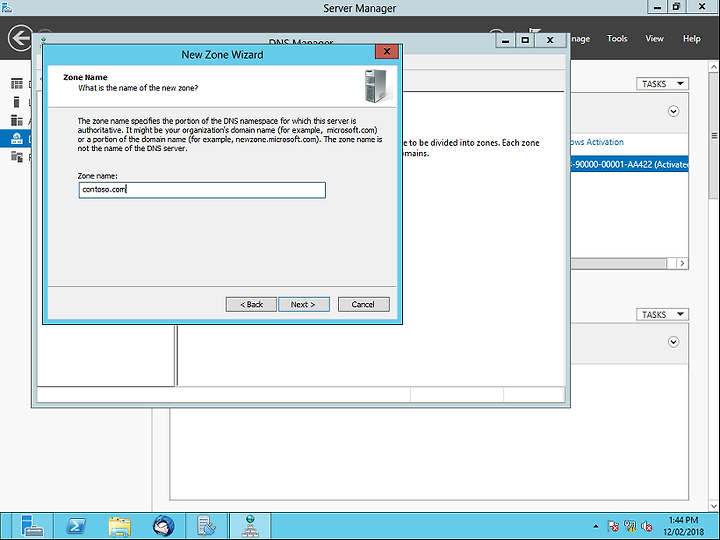The image size is (720, 540).
Task: Switch to DNS Manager taskbar icon
Action: 250,526
